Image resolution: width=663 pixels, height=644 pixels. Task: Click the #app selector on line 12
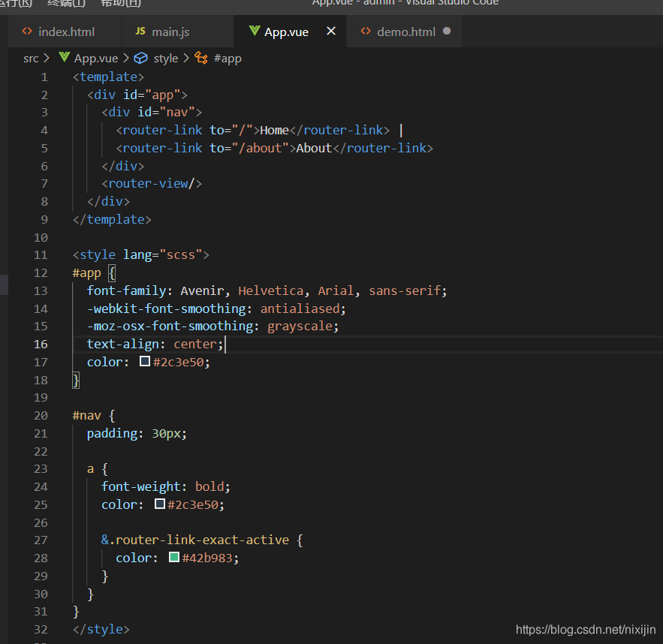point(86,273)
